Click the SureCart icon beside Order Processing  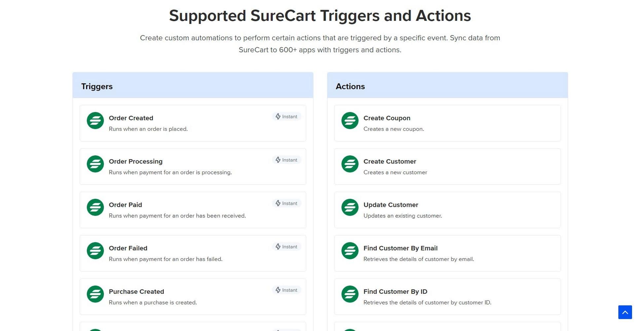(x=95, y=164)
